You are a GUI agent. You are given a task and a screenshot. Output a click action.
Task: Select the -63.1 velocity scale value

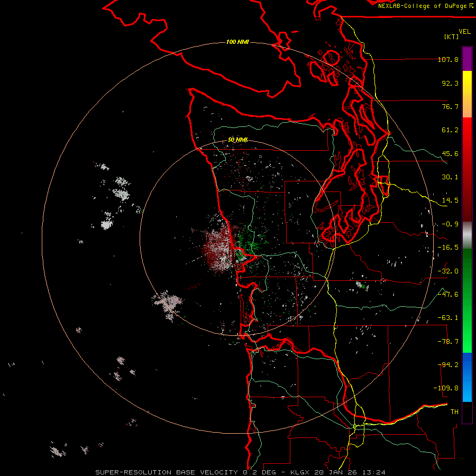[448, 318]
